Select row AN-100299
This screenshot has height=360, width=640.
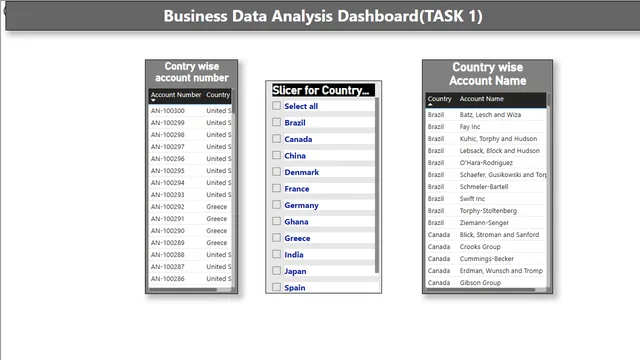pos(190,122)
